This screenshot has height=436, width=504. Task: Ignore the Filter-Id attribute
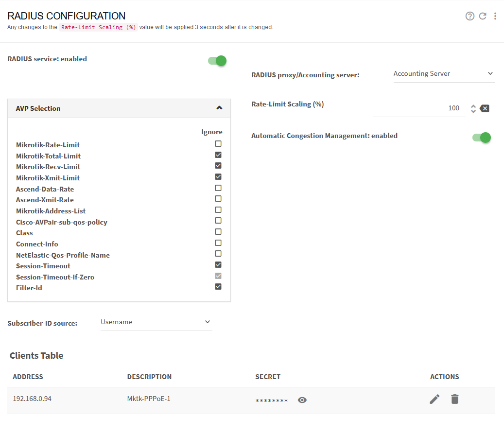(218, 286)
